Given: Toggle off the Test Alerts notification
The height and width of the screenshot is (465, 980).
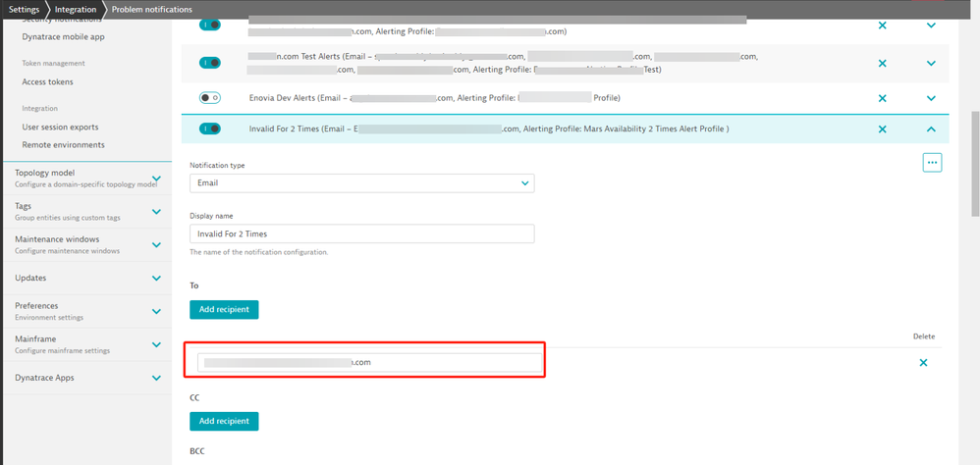Looking at the screenshot, I should pos(210,63).
